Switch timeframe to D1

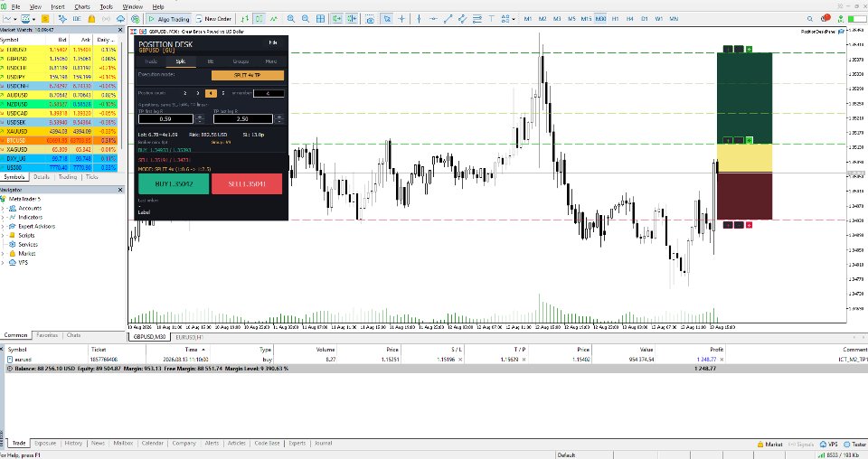point(645,19)
